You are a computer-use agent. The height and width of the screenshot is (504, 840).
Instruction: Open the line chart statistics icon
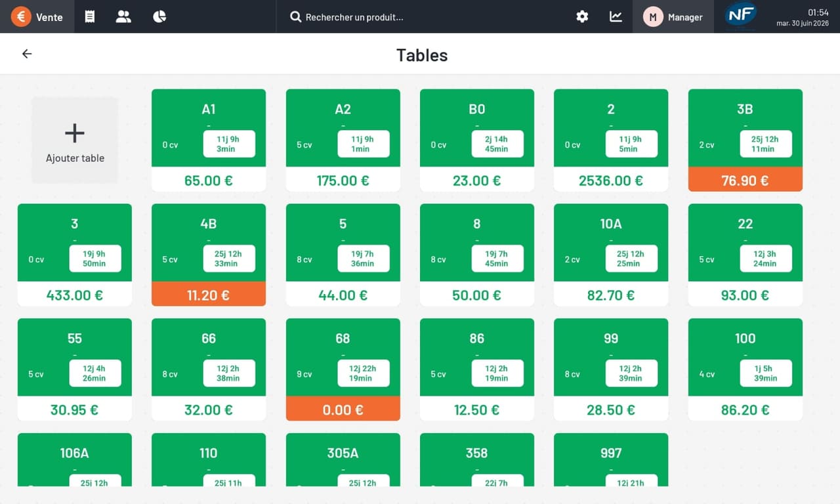616,16
